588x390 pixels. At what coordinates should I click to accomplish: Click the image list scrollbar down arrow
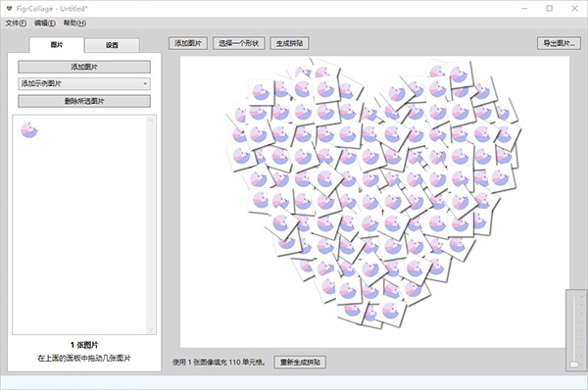pyautogui.click(x=151, y=329)
